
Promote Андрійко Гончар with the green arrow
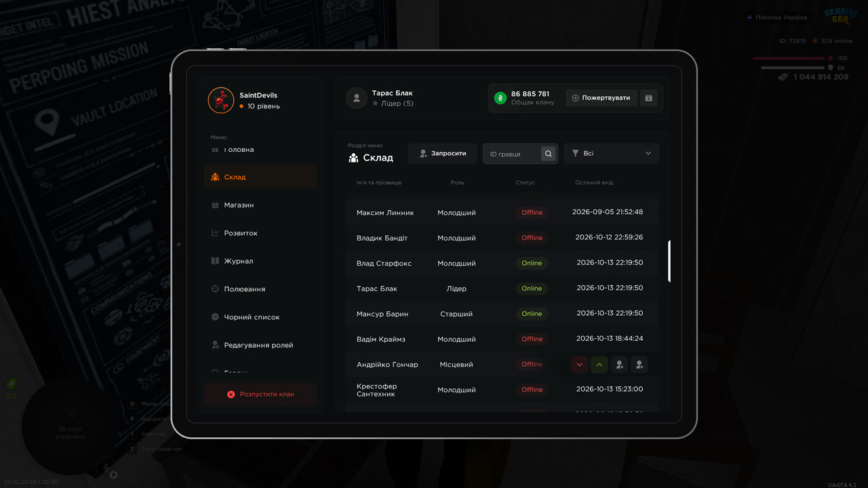click(x=599, y=365)
